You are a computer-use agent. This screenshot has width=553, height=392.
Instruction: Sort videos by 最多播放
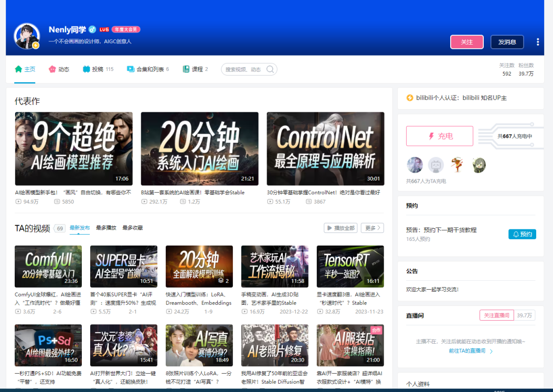click(x=108, y=228)
